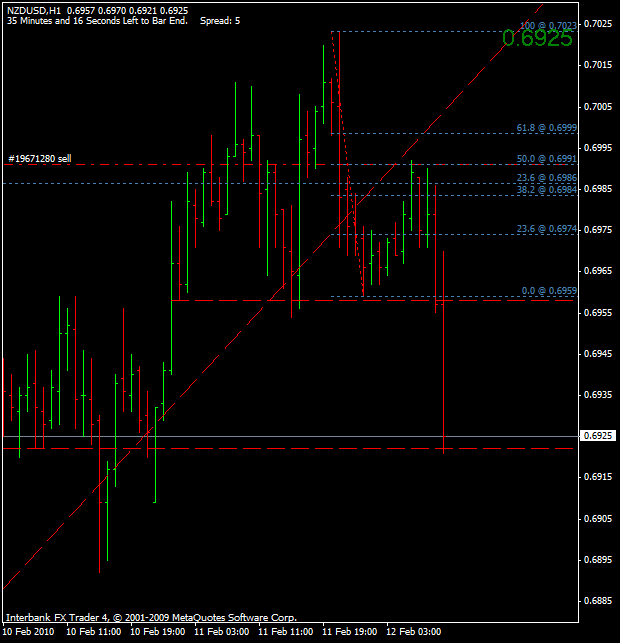Select the 0.0 @ 0.6959 Fibonacci label

tap(549, 291)
